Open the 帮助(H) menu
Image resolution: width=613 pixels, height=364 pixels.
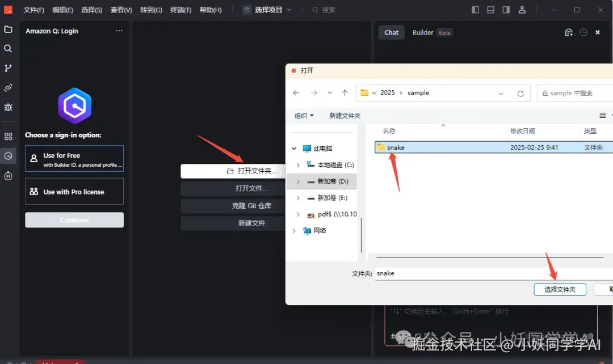point(211,10)
